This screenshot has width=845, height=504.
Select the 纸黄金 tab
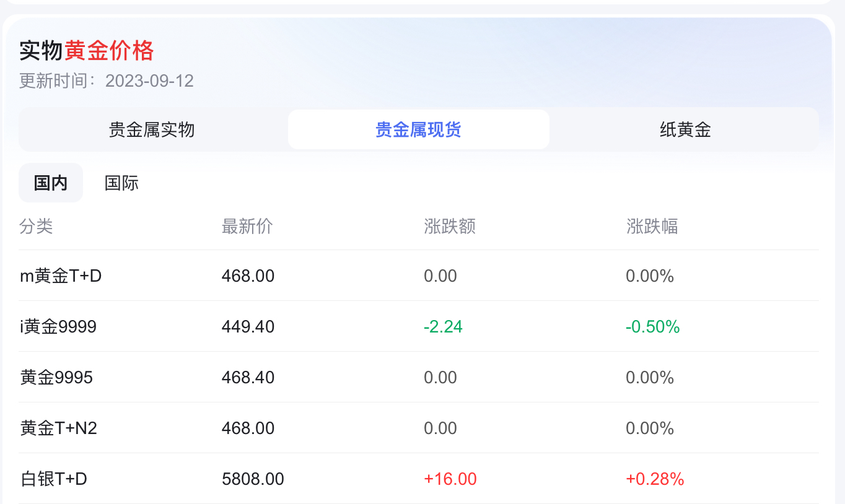[685, 129]
